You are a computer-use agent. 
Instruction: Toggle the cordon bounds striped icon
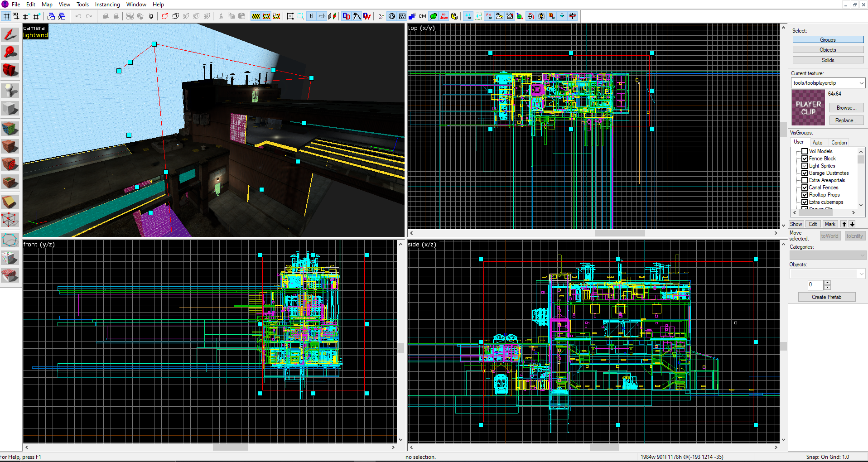point(256,16)
